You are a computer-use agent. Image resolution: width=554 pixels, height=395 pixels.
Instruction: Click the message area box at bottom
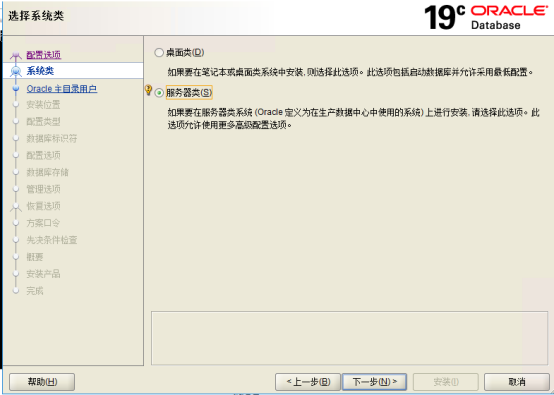349,338
